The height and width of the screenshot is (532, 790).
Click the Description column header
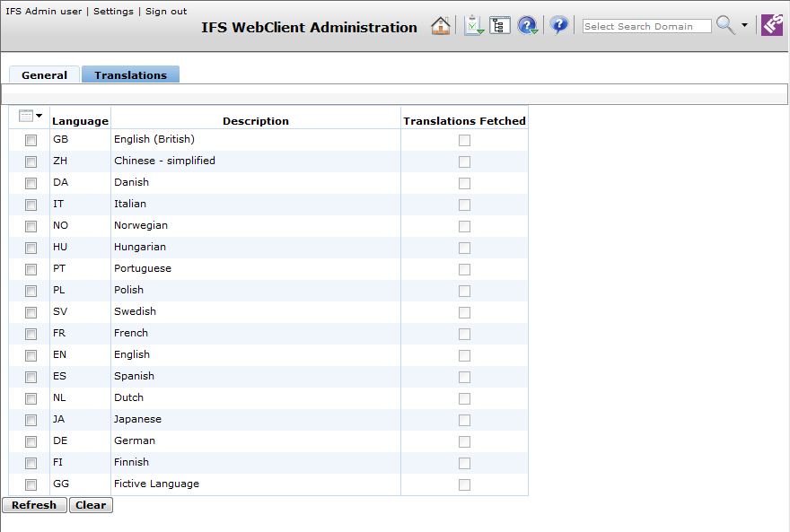tap(256, 121)
